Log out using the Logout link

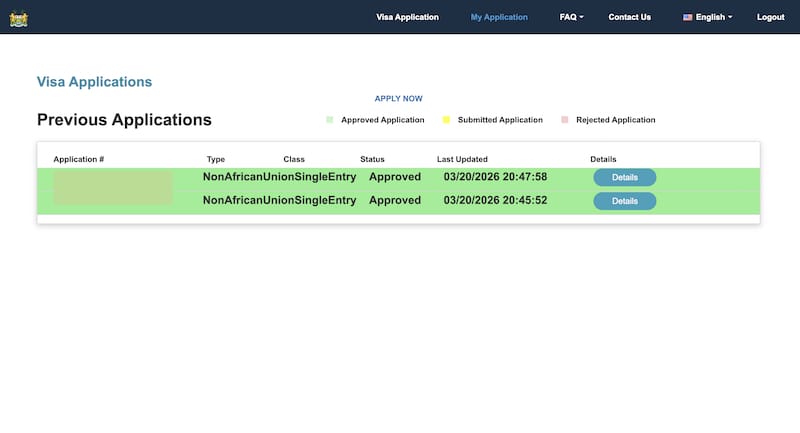click(770, 17)
